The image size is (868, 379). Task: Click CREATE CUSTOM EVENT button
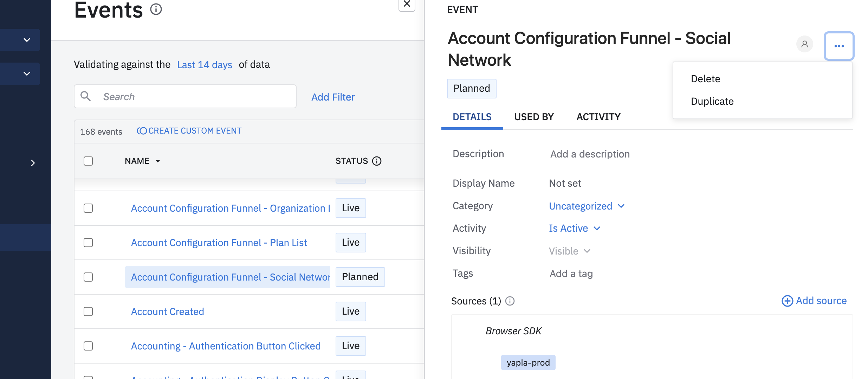pyautogui.click(x=189, y=131)
